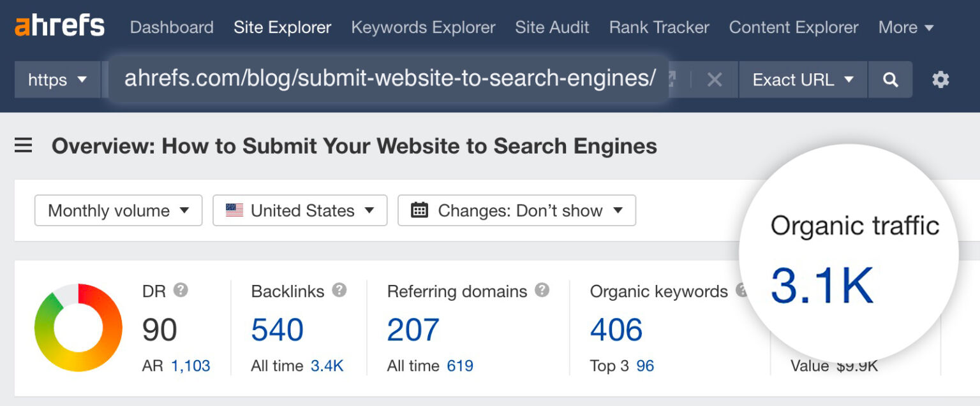Image resolution: width=980 pixels, height=406 pixels.
Task: Open the settings gear icon
Action: click(x=940, y=79)
